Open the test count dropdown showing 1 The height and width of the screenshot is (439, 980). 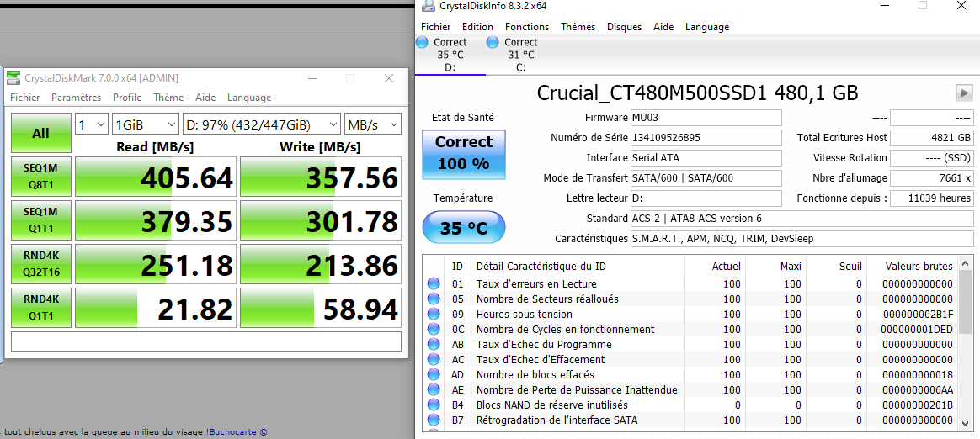92,124
